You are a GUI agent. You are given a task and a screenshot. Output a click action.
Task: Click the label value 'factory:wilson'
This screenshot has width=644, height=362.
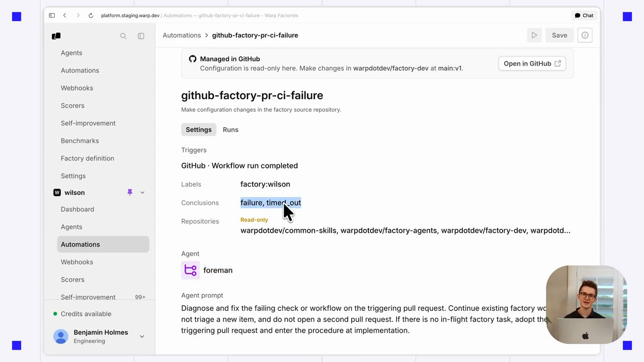coord(265,184)
